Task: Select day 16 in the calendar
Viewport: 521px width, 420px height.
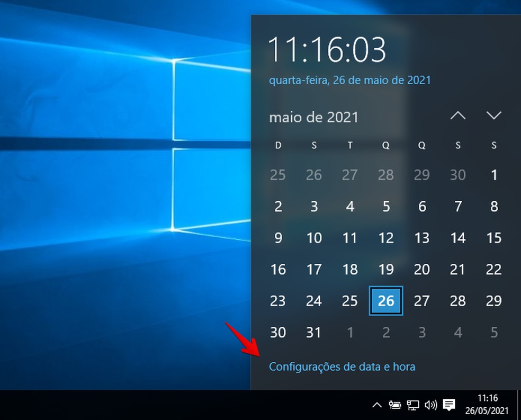Action: (278, 269)
